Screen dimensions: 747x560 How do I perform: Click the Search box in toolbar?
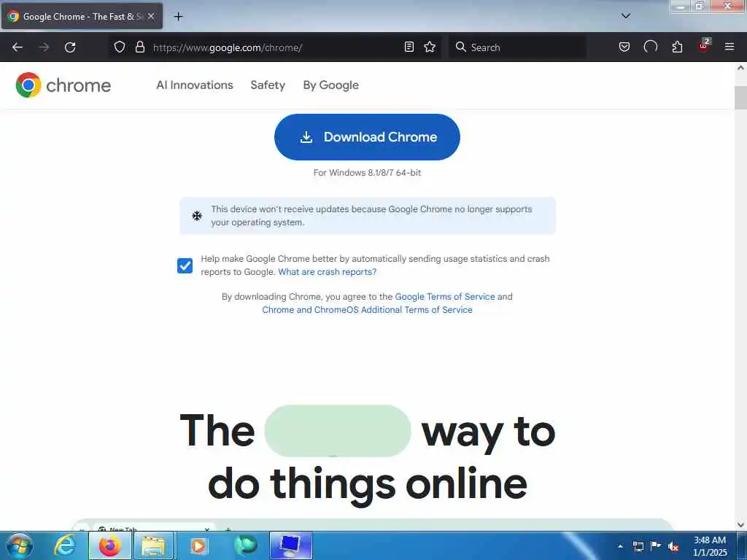point(517,47)
